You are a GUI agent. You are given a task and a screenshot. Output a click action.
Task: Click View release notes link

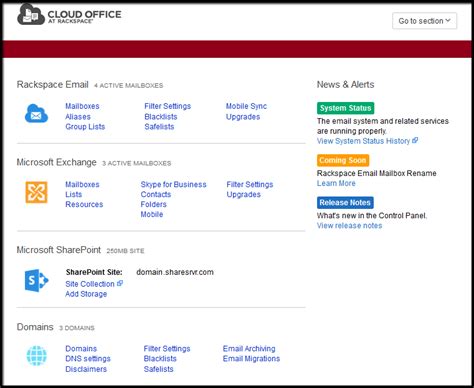point(349,226)
